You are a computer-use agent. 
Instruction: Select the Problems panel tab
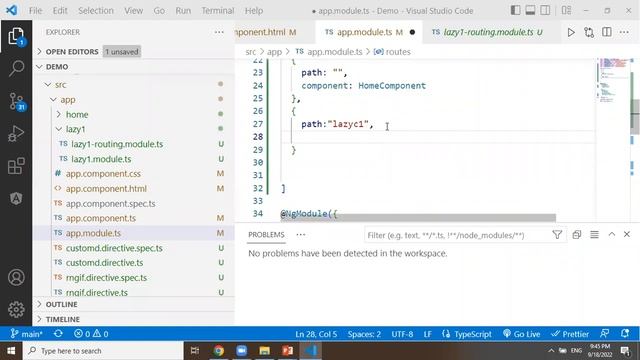pos(266,235)
